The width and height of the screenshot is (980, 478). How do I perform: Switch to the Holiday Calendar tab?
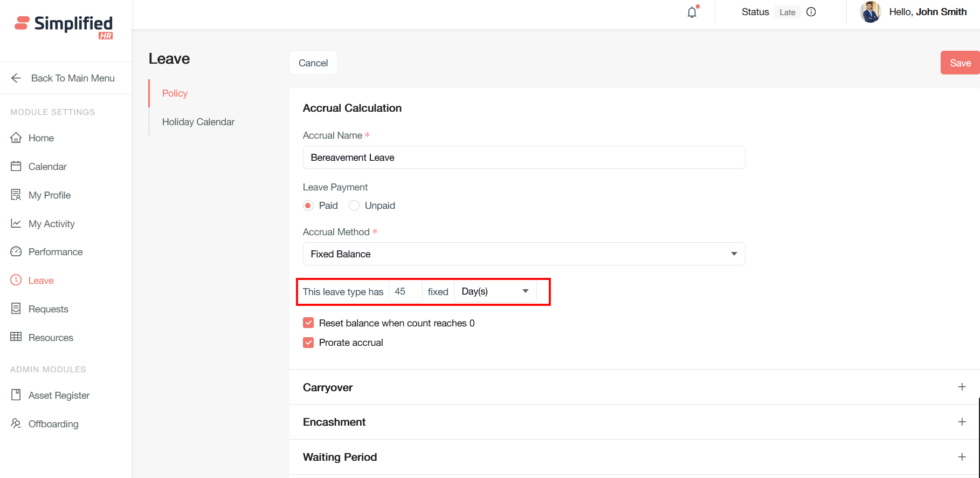(x=198, y=122)
